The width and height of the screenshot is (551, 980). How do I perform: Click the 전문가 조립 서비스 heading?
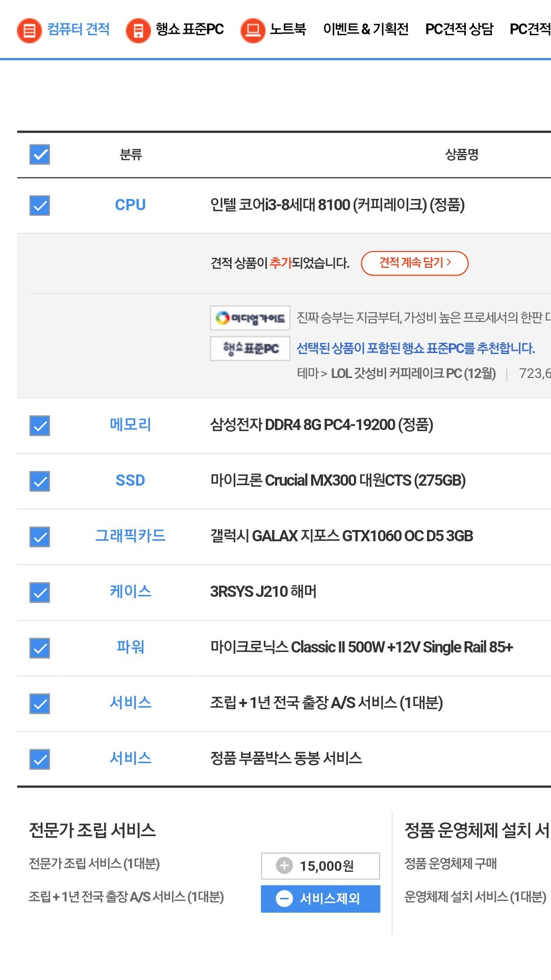click(x=92, y=831)
